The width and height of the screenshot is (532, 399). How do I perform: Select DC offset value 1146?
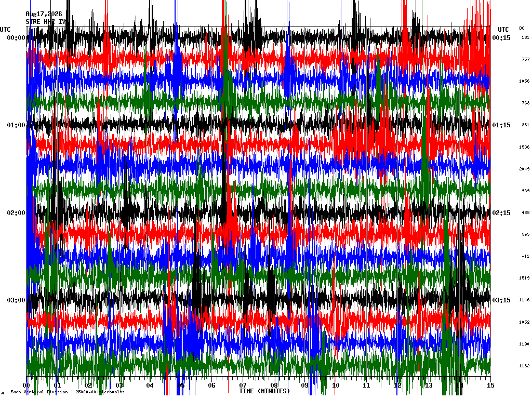pos(524,300)
